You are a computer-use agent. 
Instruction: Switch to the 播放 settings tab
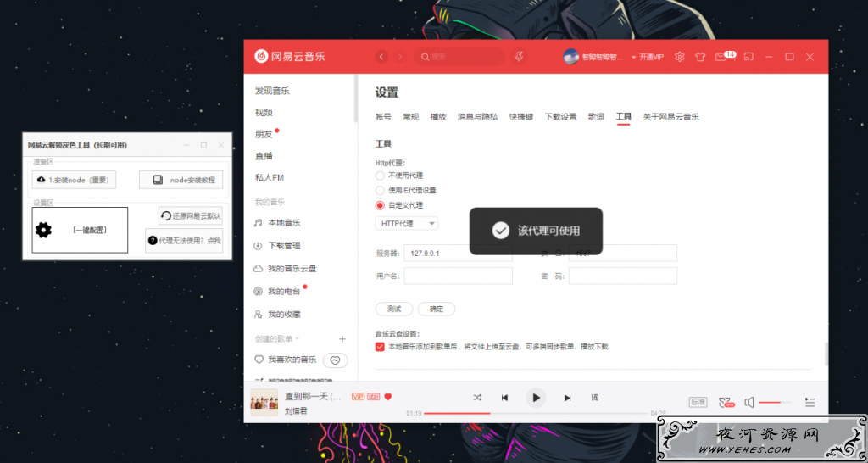(x=438, y=117)
